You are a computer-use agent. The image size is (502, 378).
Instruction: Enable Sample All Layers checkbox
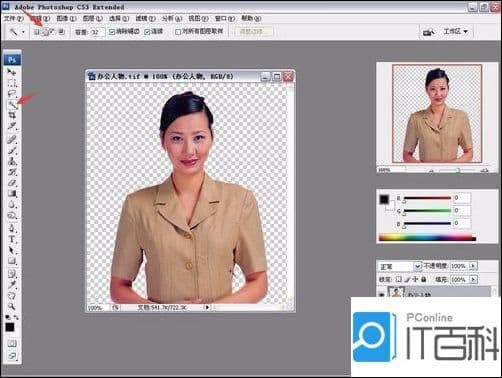[x=178, y=32]
